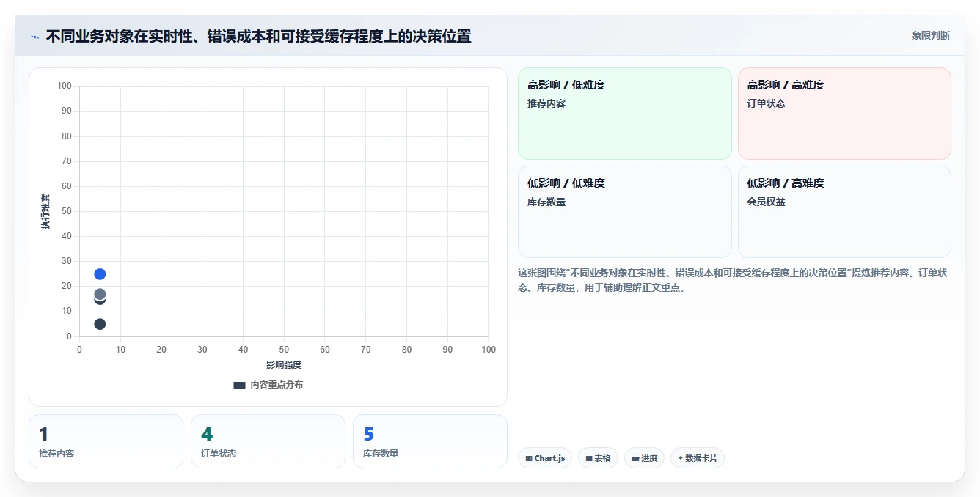980x497 pixels.
Task: Select the gray scatter point near 17
Action: [x=100, y=294]
